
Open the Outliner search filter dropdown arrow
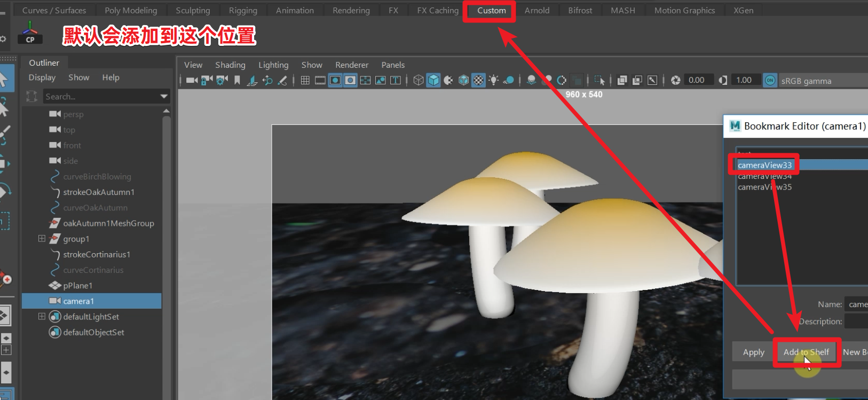coord(164,97)
